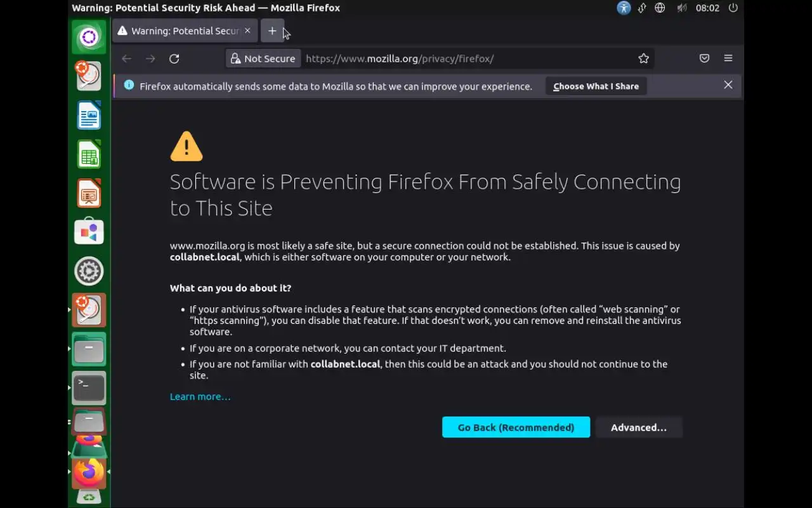The width and height of the screenshot is (812, 508).
Task: Open a new tab with the plus button
Action: [272, 31]
